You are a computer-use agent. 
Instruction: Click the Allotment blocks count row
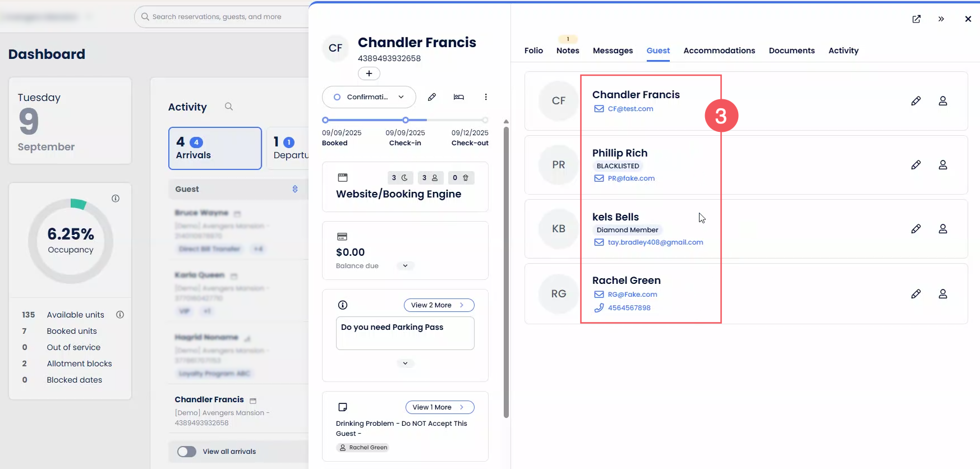(70, 364)
